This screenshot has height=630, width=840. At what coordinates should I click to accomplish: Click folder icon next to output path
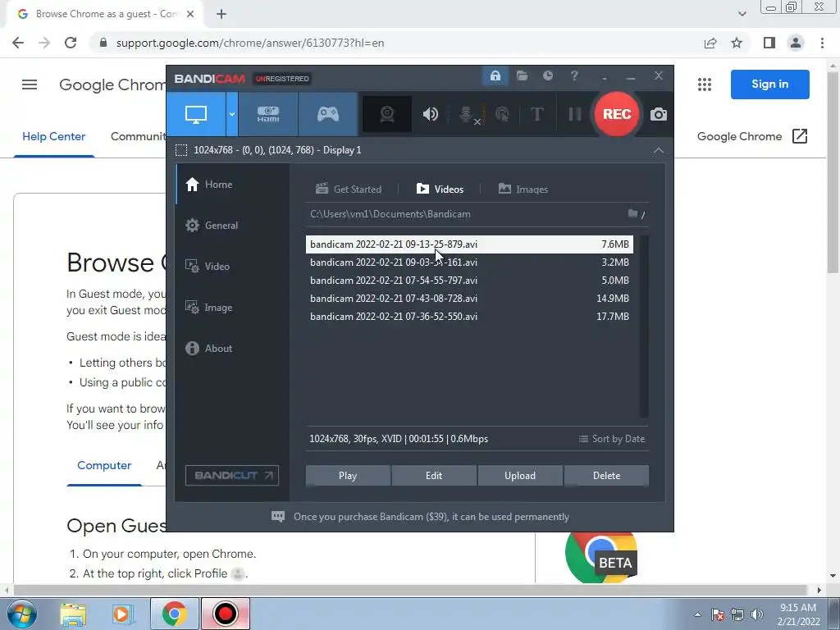(x=632, y=214)
